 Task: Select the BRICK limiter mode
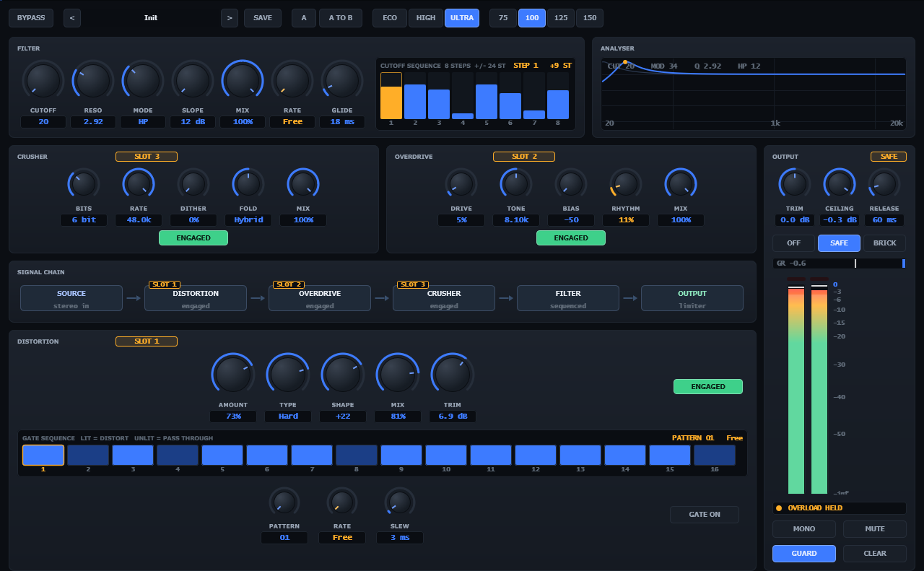tap(885, 243)
